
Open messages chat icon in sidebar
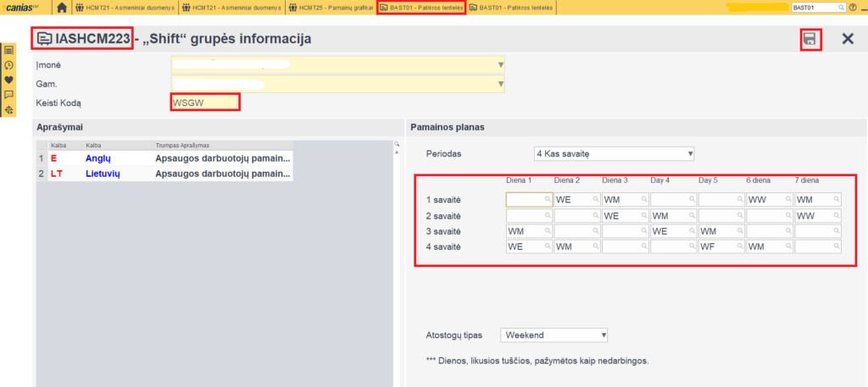point(9,95)
